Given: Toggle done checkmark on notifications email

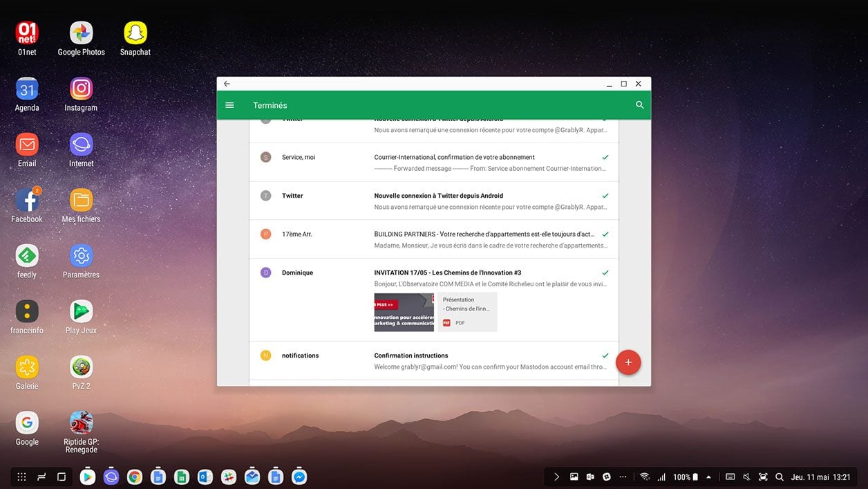Looking at the screenshot, I should coord(605,356).
